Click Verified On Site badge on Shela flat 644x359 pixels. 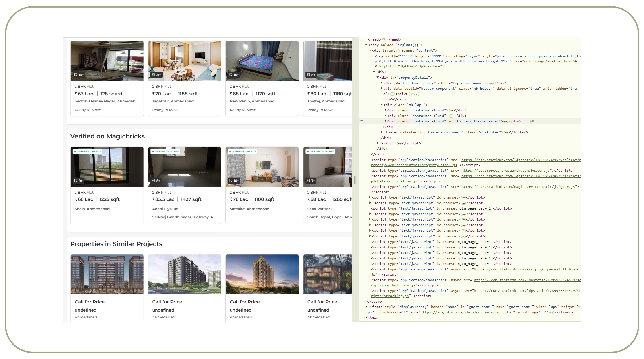point(88,151)
